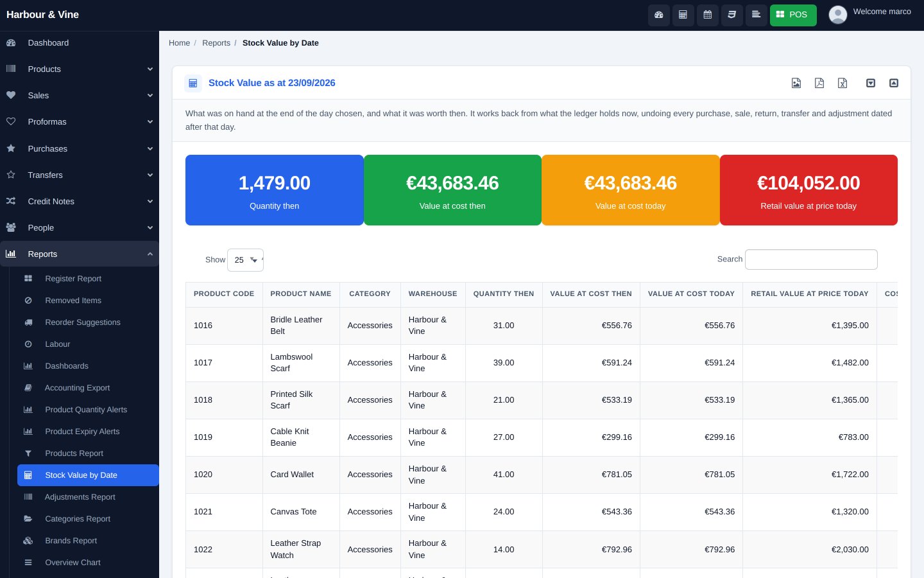924x578 pixels.
Task: Sort by Quantity Then column
Action: click(504, 294)
